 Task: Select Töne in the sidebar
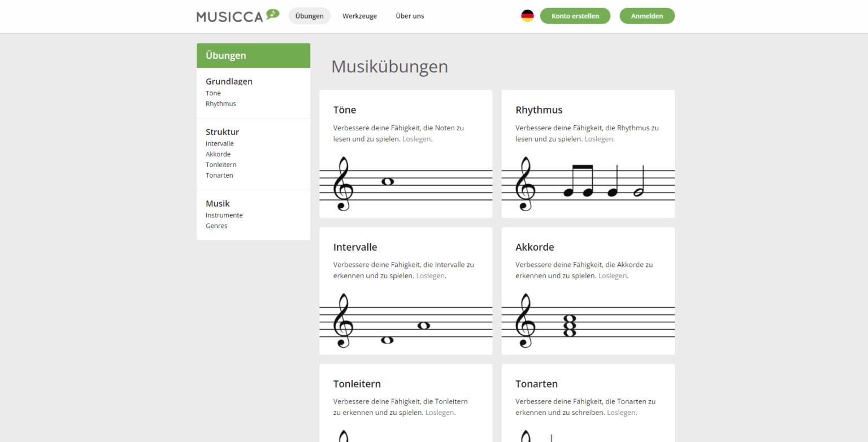tap(213, 93)
